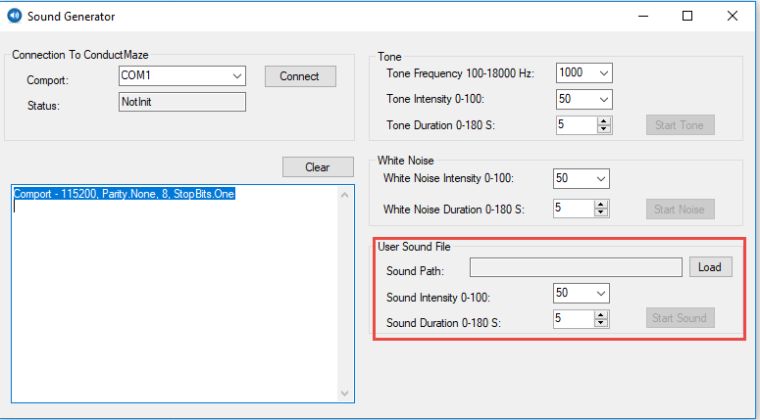The width and height of the screenshot is (760, 420).
Task: Click the Connect button
Action: pyautogui.click(x=299, y=76)
